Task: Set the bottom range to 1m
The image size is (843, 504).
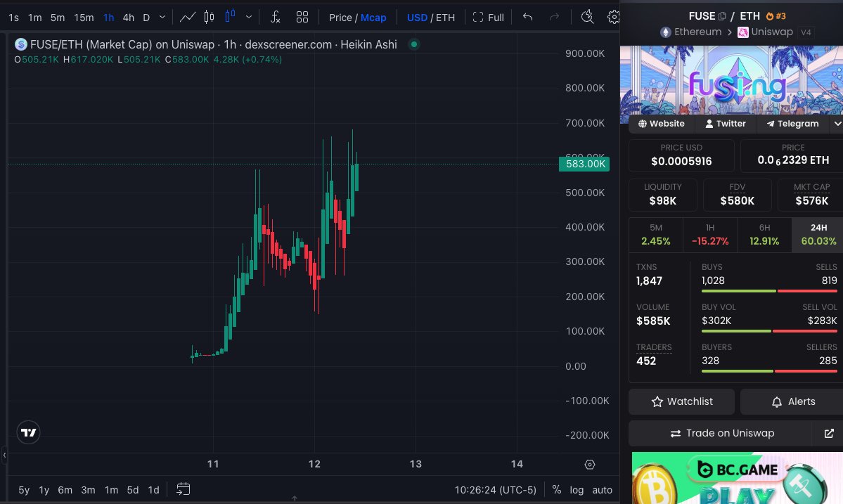Action: (111, 490)
